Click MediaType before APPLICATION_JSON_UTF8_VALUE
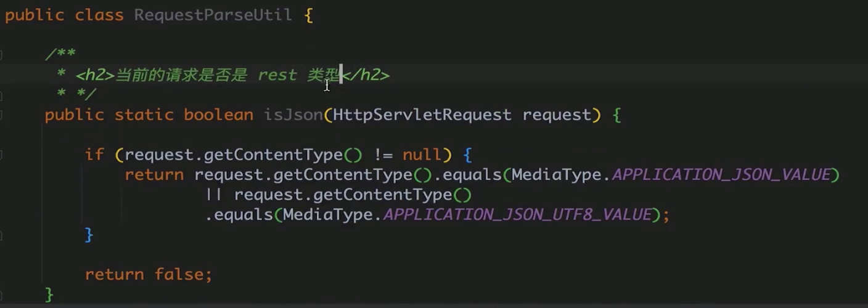Image resolution: width=868 pixels, height=308 pixels. (328, 214)
